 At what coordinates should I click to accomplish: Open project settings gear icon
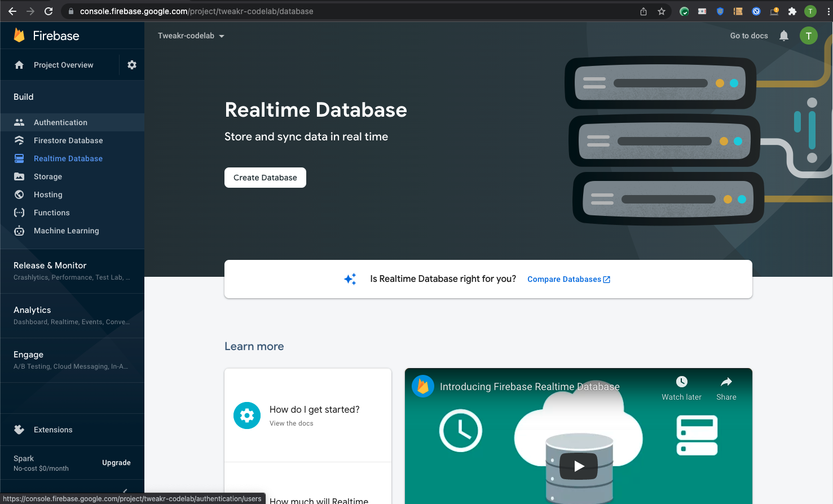[131, 64]
